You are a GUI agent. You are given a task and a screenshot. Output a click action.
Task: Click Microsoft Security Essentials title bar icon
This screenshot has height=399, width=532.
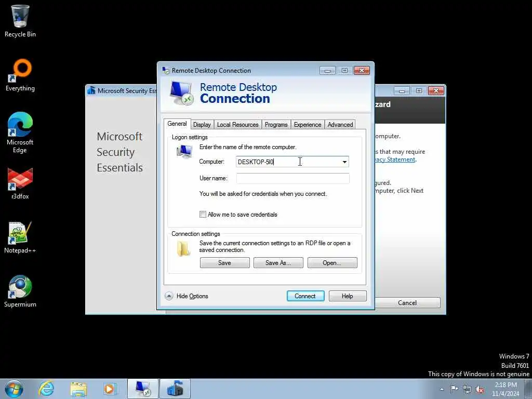91,90
